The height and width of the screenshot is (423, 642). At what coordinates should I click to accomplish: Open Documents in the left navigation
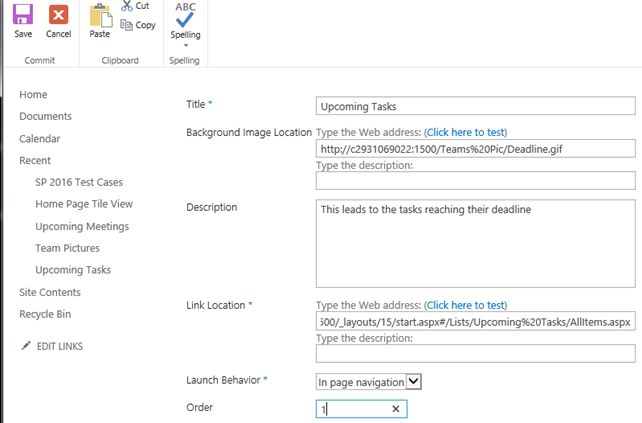point(45,116)
